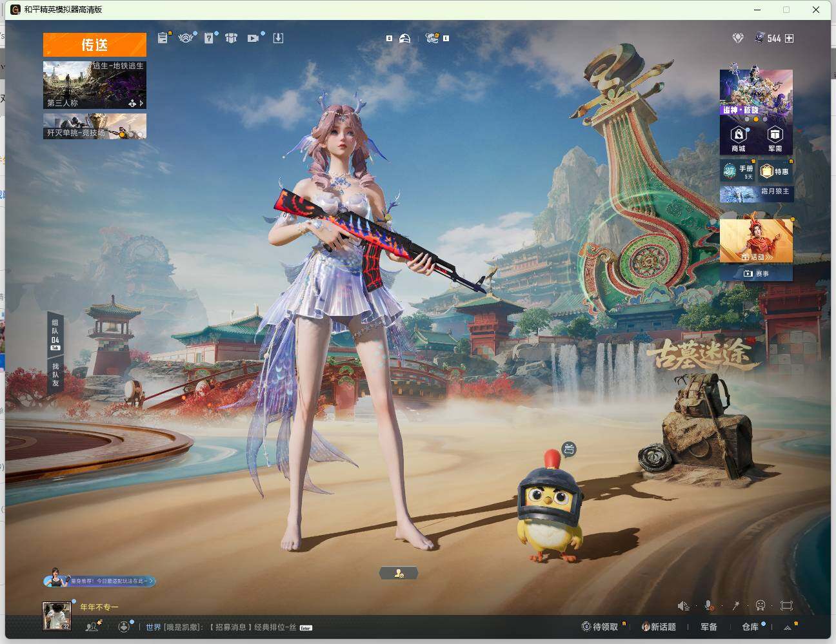Screen dimensions: 836x644
Task: Open the 军需 supply crate icon
Action: click(x=775, y=138)
